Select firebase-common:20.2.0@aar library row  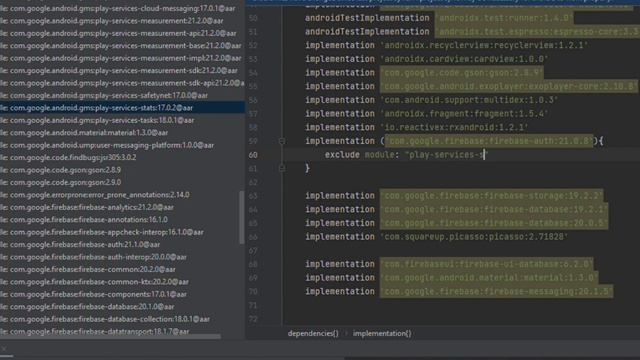point(122,270)
